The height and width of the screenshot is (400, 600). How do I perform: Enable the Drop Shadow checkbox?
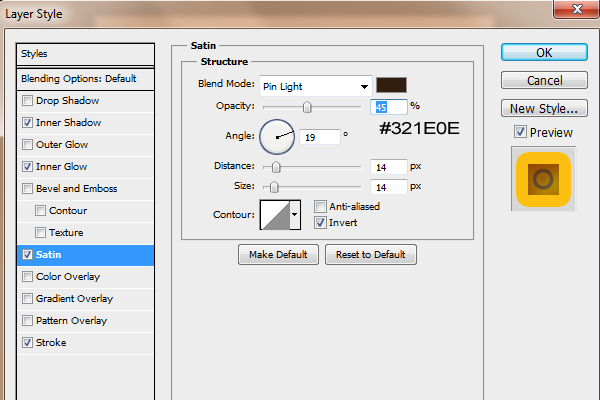(27, 101)
